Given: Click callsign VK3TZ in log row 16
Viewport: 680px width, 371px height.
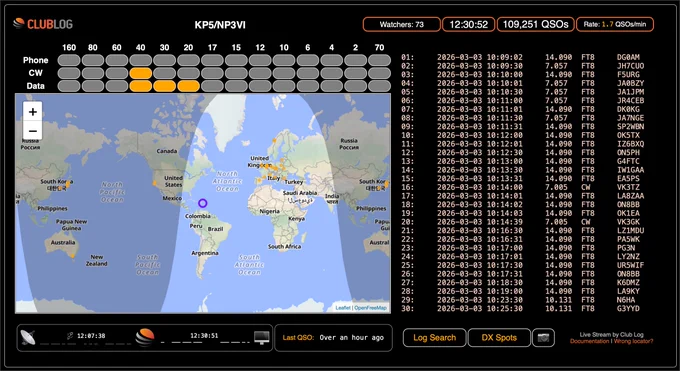Looking at the screenshot, I should [x=628, y=187].
